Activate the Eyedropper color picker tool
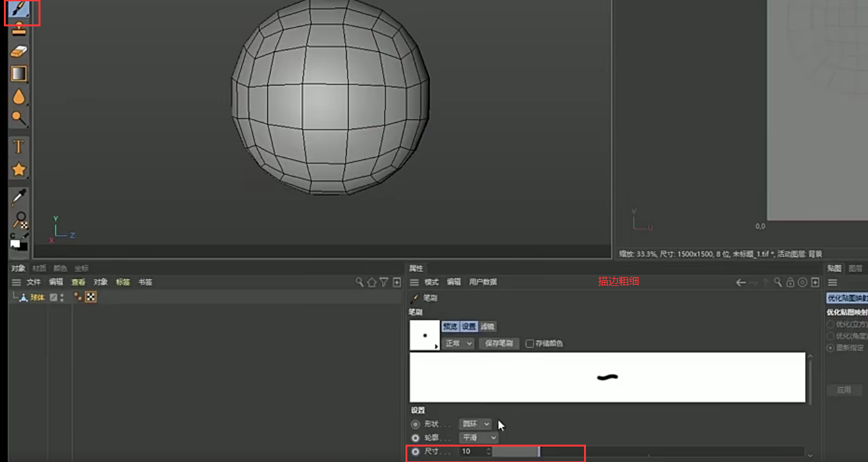Image resolution: width=868 pixels, height=462 pixels. (19, 197)
